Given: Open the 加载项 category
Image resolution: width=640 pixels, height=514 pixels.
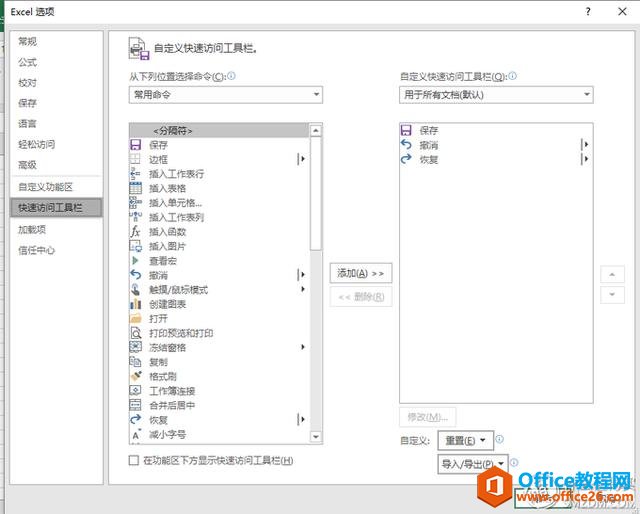Looking at the screenshot, I should (56, 229).
